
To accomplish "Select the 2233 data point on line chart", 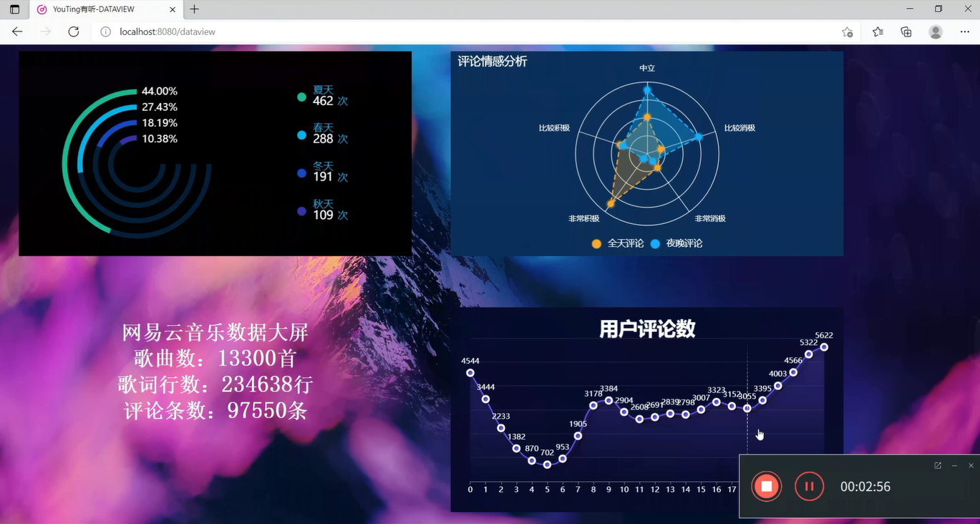I will (x=501, y=428).
